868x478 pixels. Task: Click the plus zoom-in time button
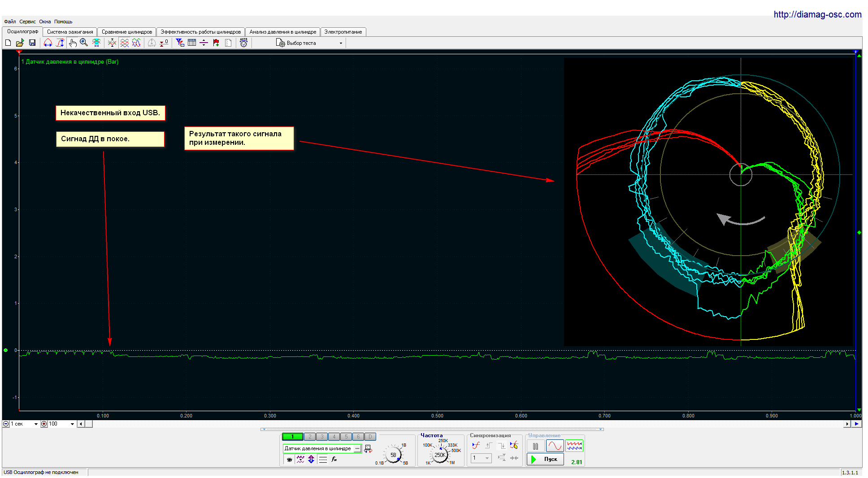point(44,424)
